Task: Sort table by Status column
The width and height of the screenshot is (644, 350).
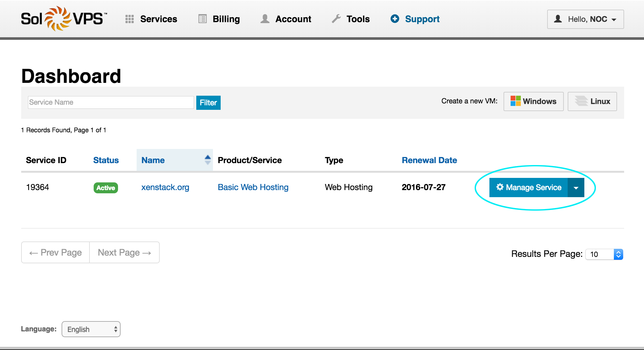Action: click(x=106, y=160)
